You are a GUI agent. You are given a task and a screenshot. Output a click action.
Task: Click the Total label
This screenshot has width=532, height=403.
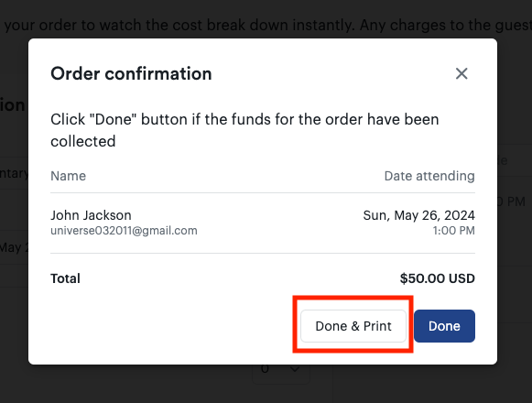point(66,278)
